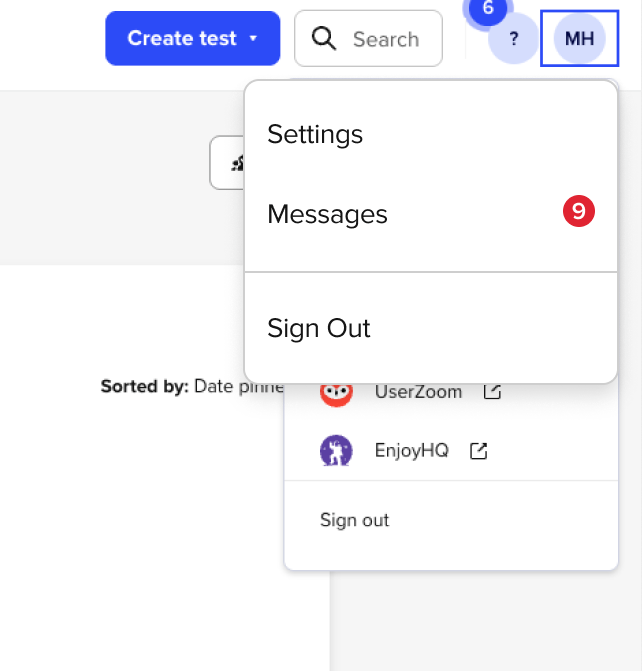The image size is (642, 671).
Task: Open Messages from the profile menu
Action: pyautogui.click(x=431, y=214)
